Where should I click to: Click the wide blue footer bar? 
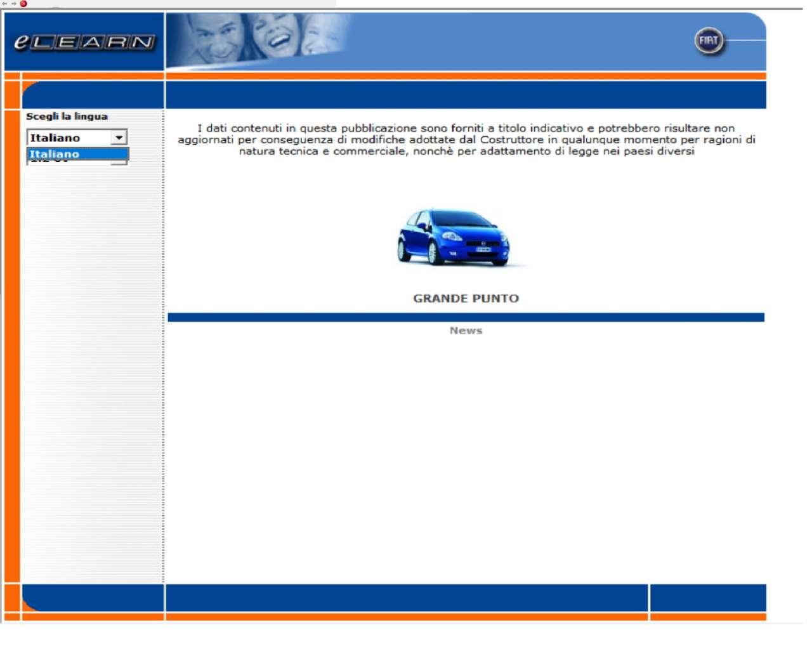click(x=406, y=598)
